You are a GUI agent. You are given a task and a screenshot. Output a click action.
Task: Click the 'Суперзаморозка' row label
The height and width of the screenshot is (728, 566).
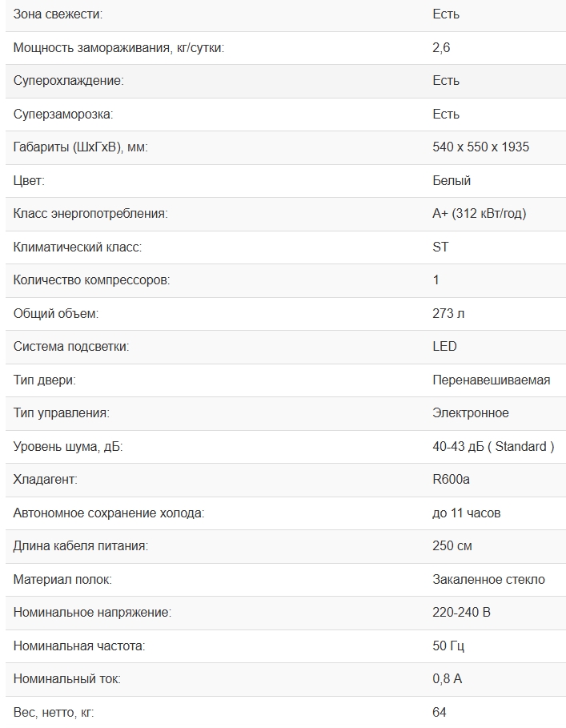pos(63,114)
